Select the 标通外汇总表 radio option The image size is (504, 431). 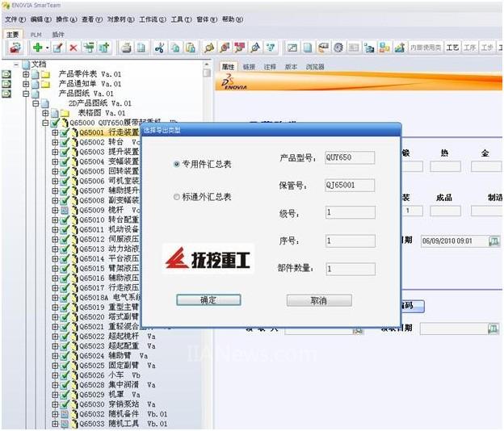pyautogui.click(x=178, y=197)
